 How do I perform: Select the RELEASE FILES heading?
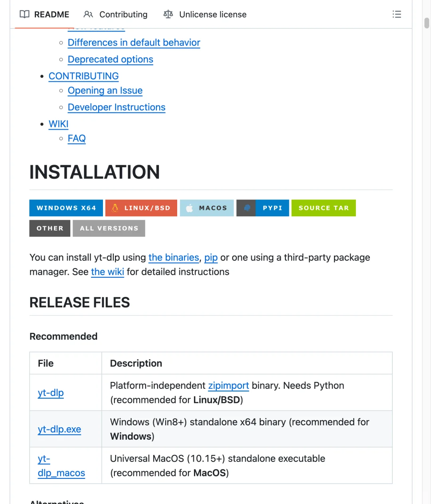pos(80,302)
